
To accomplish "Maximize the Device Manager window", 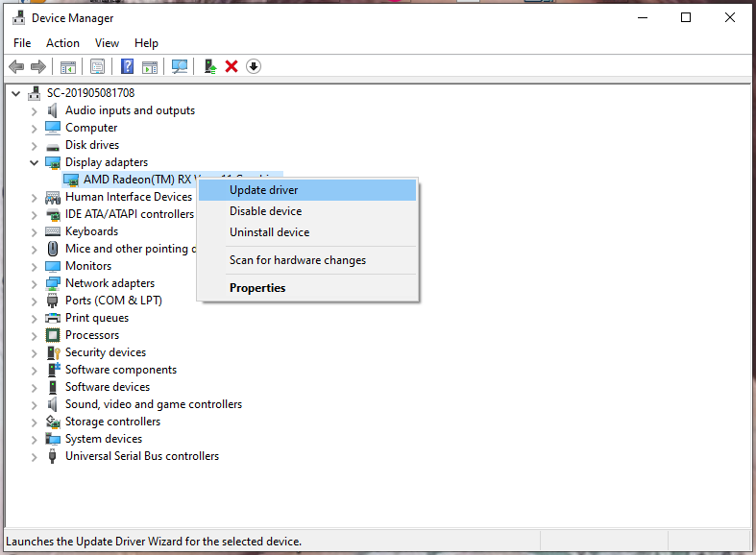I will pos(686,18).
